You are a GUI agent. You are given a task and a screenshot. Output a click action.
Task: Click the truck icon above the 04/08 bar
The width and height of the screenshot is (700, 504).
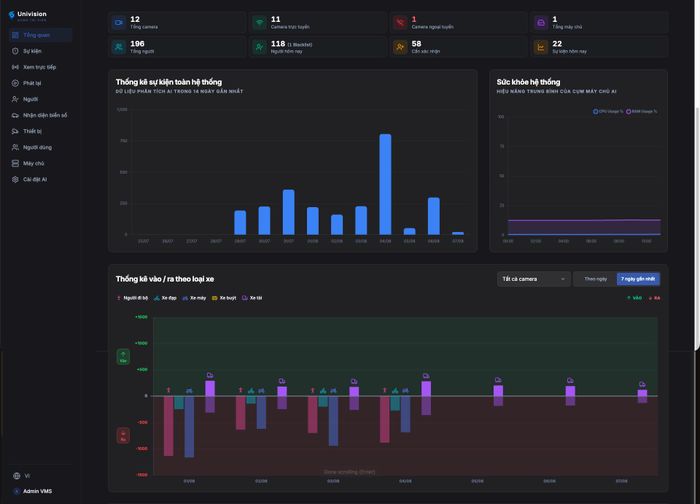coord(426,376)
